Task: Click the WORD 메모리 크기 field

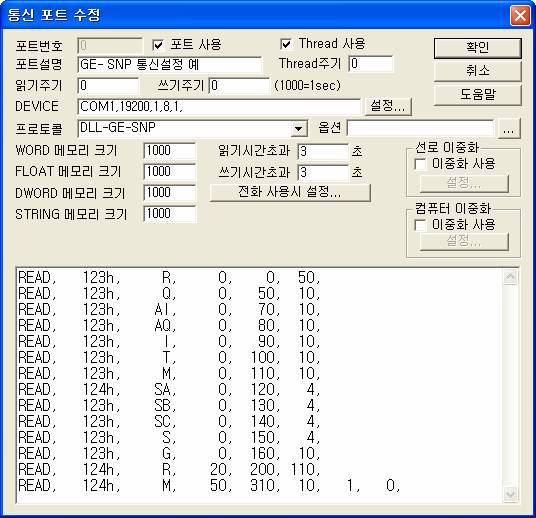Action: pyautogui.click(x=170, y=151)
